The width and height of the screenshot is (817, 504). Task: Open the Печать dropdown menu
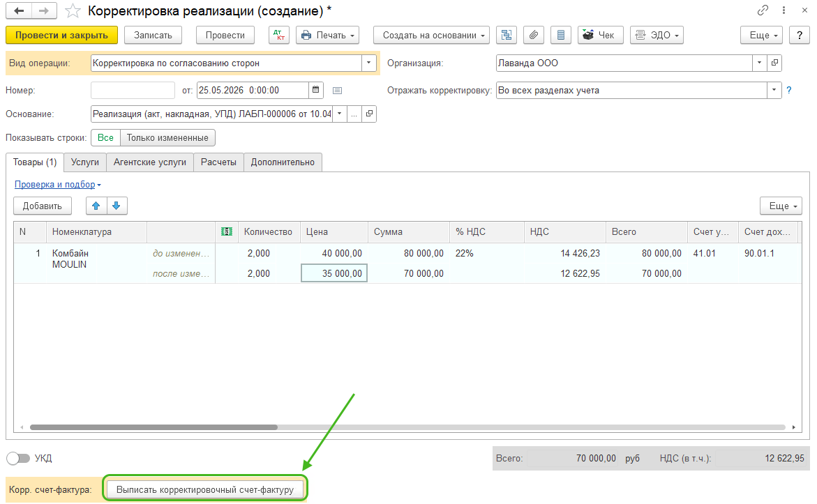click(x=328, y=35)
